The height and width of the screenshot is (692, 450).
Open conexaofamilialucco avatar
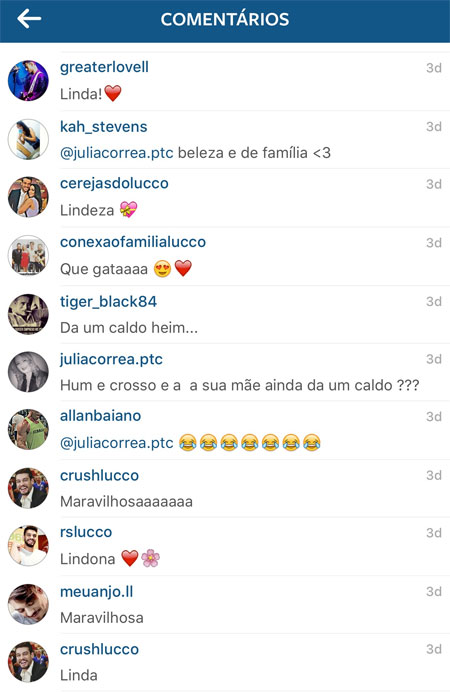point(28,255)
